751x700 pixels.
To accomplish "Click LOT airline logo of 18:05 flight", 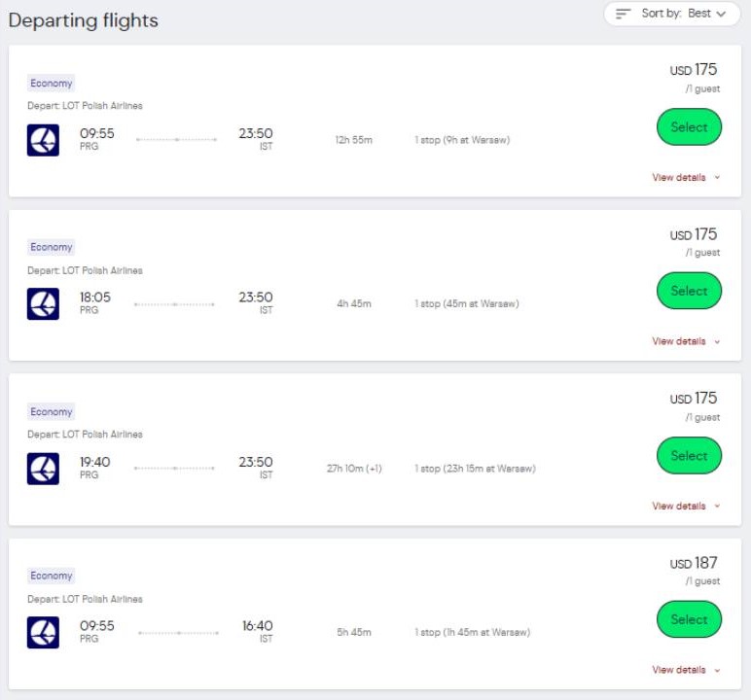I will coord(43,303).
